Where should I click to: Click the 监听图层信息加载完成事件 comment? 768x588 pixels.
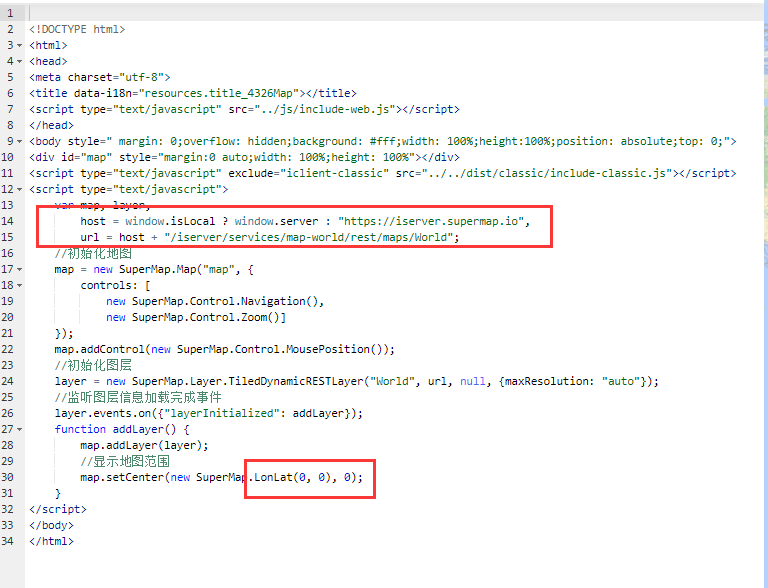click(138, 397)
